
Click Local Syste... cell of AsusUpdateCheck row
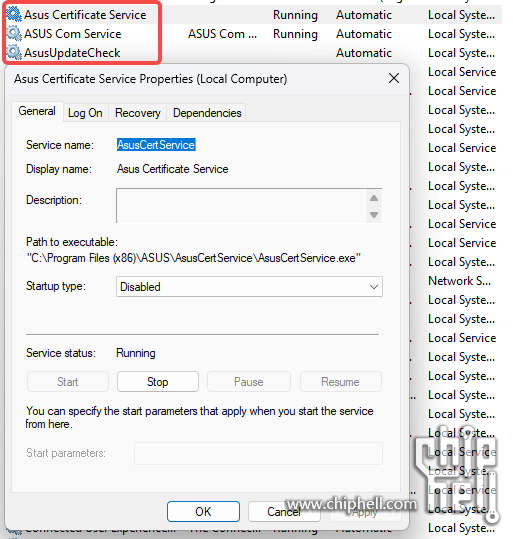click(x=461, y=53)
